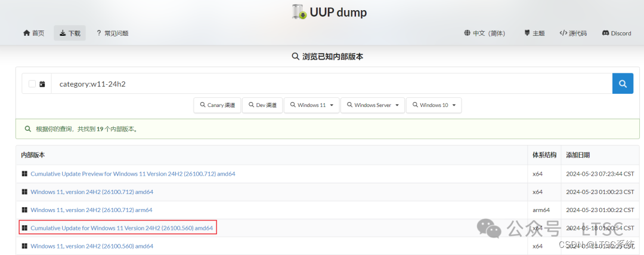Screen dimensions: 644x255
Task: Open the 源代码 source code link
Action: coord(573,33)
